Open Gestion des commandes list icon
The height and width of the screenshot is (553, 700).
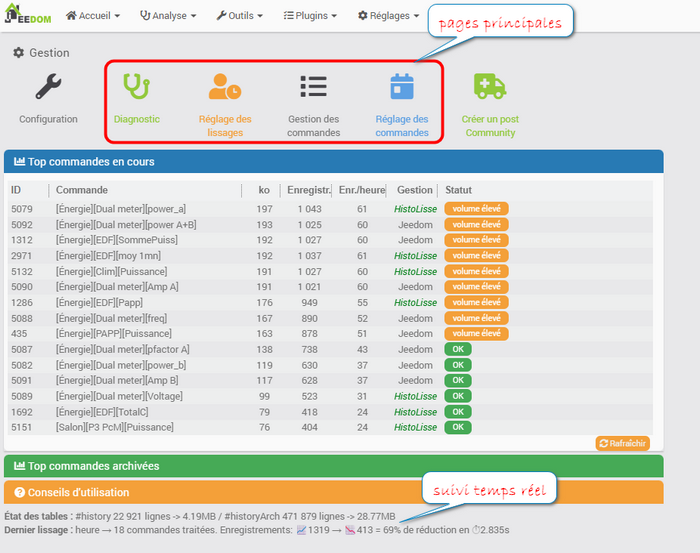click(313, 86)
